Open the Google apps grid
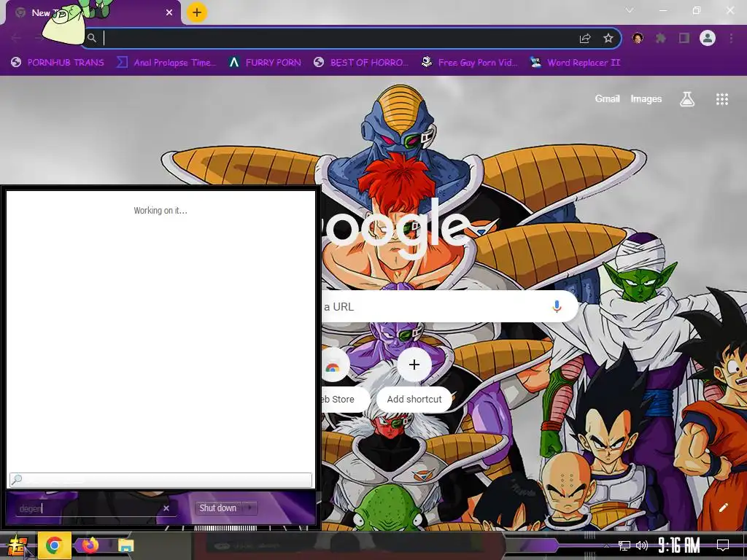 pyautogui.click(x=721, y=99)
